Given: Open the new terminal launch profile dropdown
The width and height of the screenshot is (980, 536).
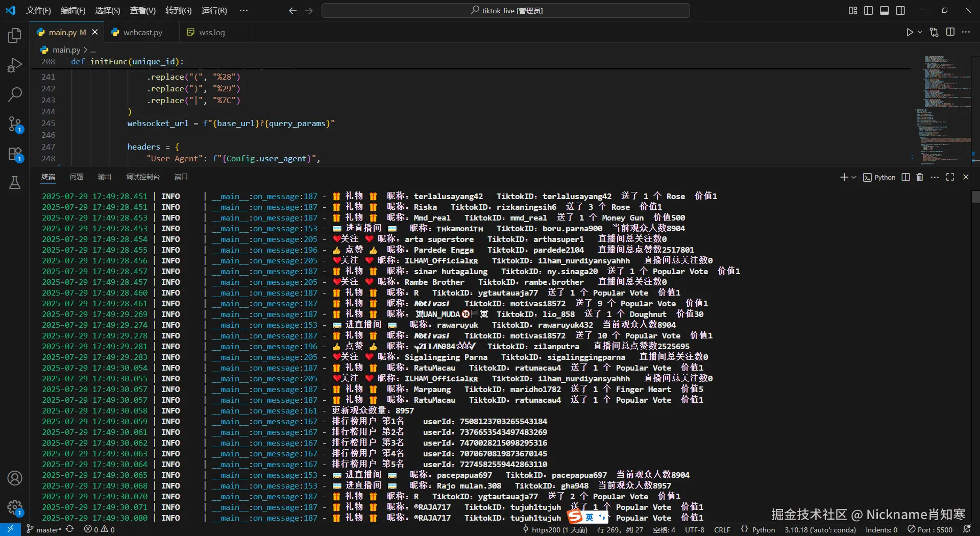Looking at the screenshot, I should click(x=854, y=177).
